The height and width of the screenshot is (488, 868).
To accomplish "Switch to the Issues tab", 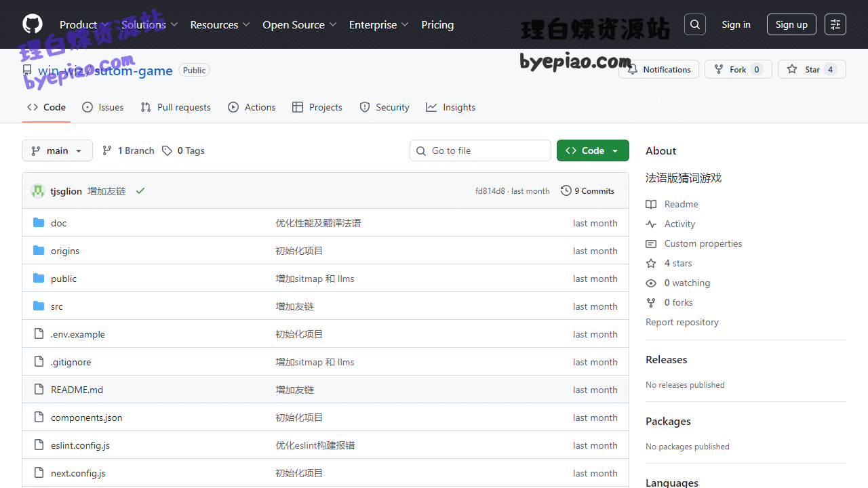I will tap(103, 107).
